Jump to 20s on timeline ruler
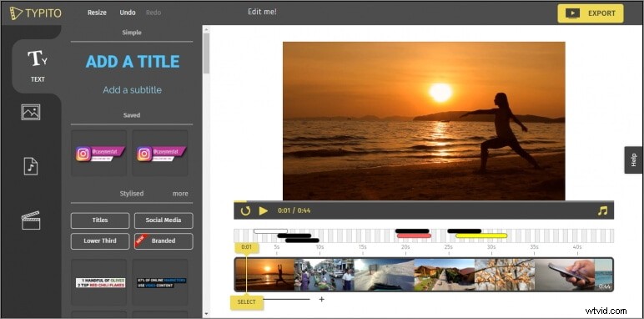This screenshot has height=319, width=644. 405,247
